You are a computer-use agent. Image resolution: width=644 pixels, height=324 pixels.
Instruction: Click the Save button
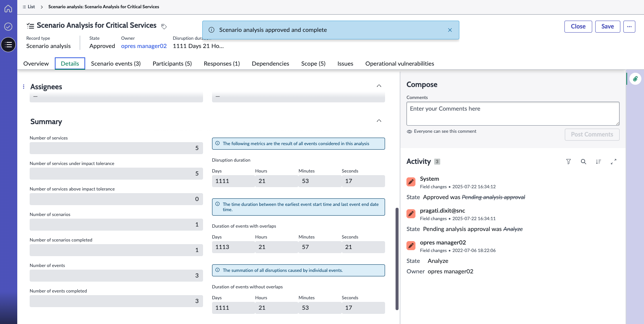[608, 27]
